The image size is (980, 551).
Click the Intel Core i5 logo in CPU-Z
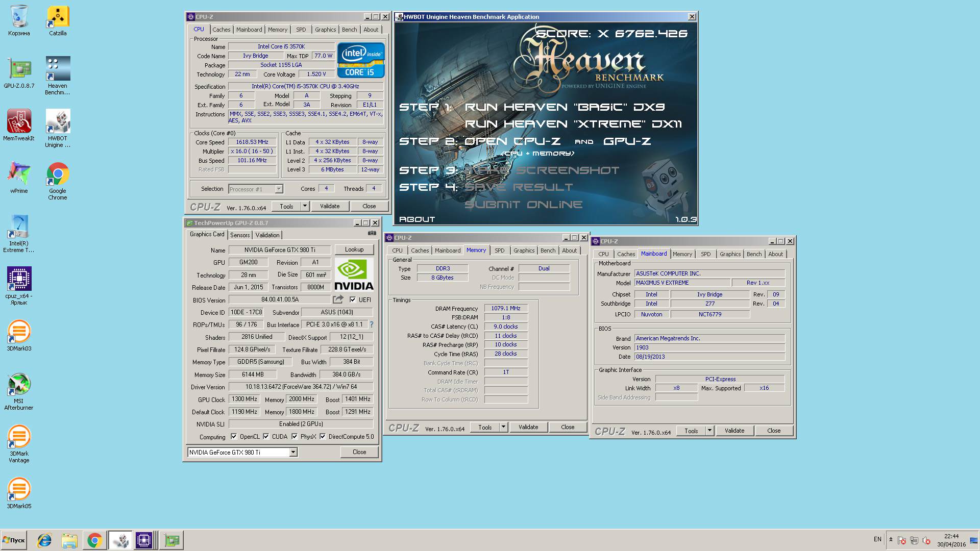click(360, 60)
